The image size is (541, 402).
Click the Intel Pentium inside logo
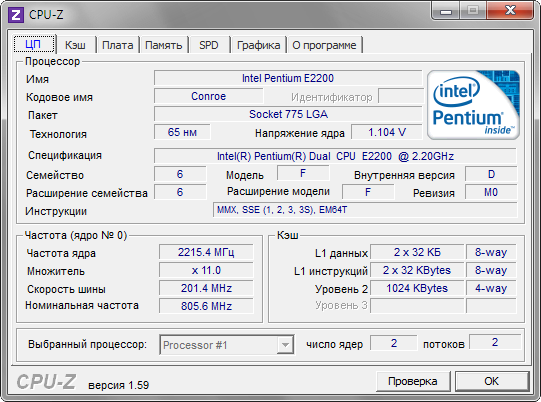[473, 105]
